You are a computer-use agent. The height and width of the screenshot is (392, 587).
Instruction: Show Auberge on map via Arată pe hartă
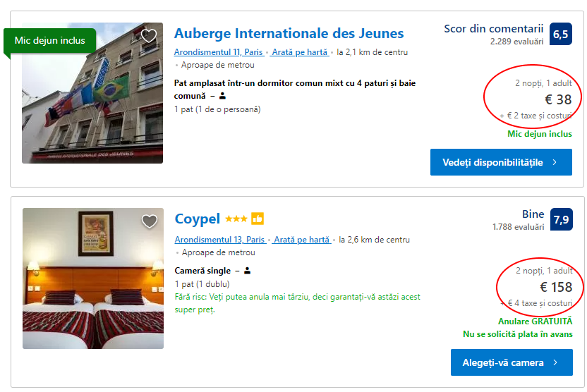(300, 52)
